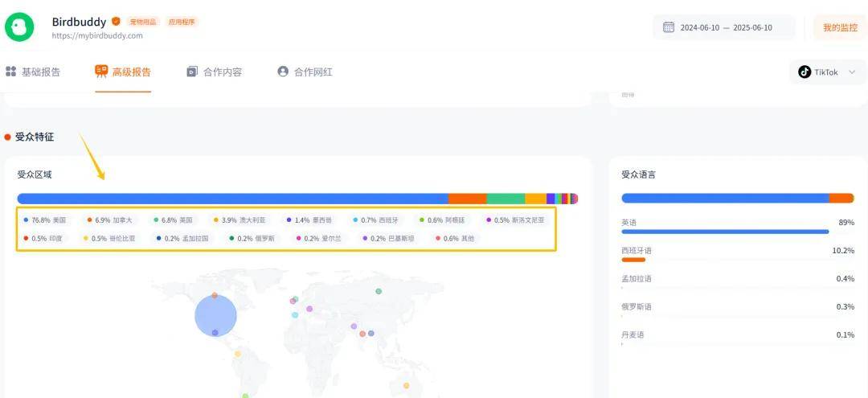Click the blue 英语 language progress bar
The height and width of the screenshot is (398, 868).
tap(725, 232)
